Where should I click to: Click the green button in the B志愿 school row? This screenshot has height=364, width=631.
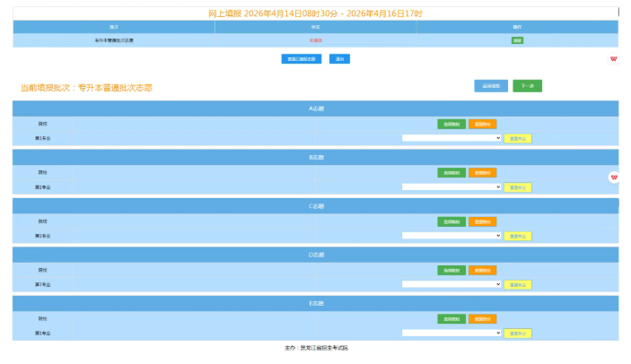(451, 172)
